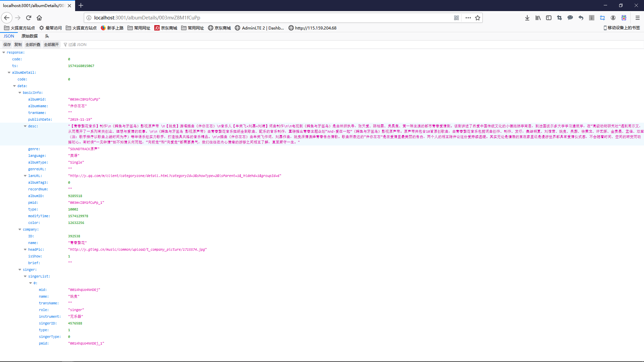Switch to the 原始数据 raw data tab
Image resolution: width=644 pixels, height=362 pixels.
(30, 36)
